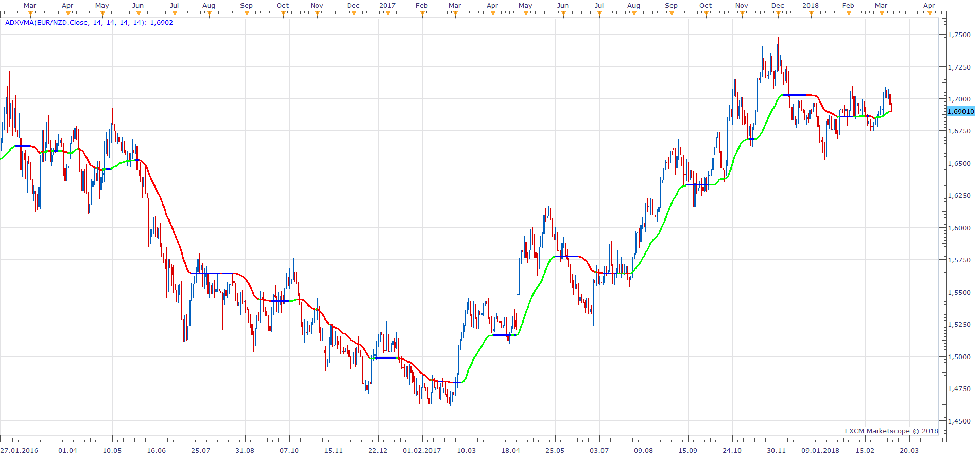Click the 15.02 date on bottom axis
This screenshot has height=457, width=980.
[865, 450]
